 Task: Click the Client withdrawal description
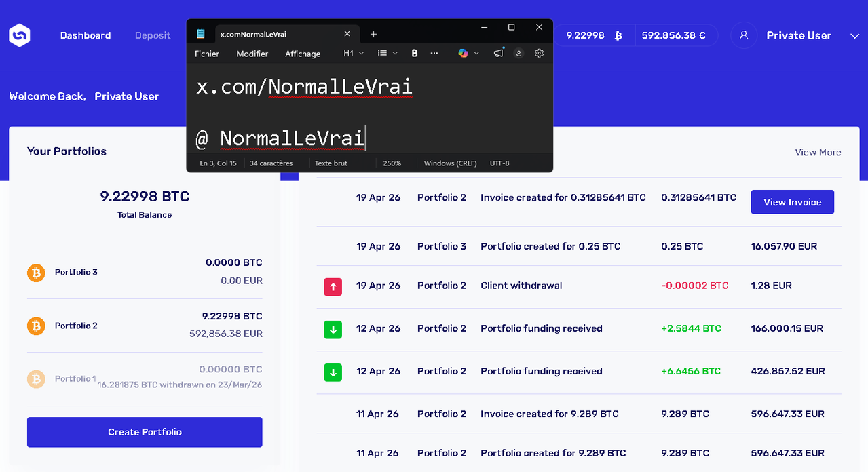pyautogui.click(x=521, y=286)
